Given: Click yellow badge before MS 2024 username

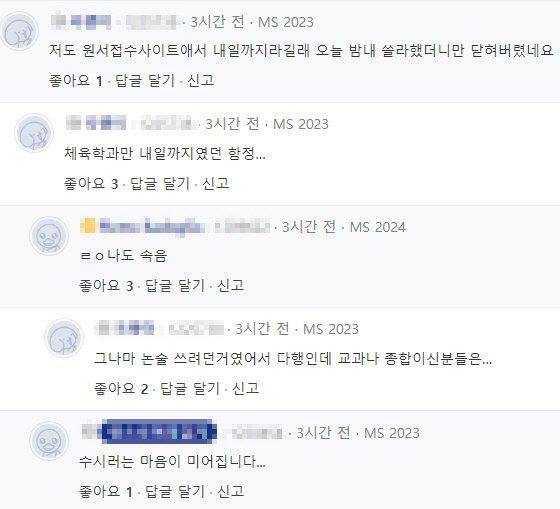Looking at the screenshot, I should tap(88, 227).
